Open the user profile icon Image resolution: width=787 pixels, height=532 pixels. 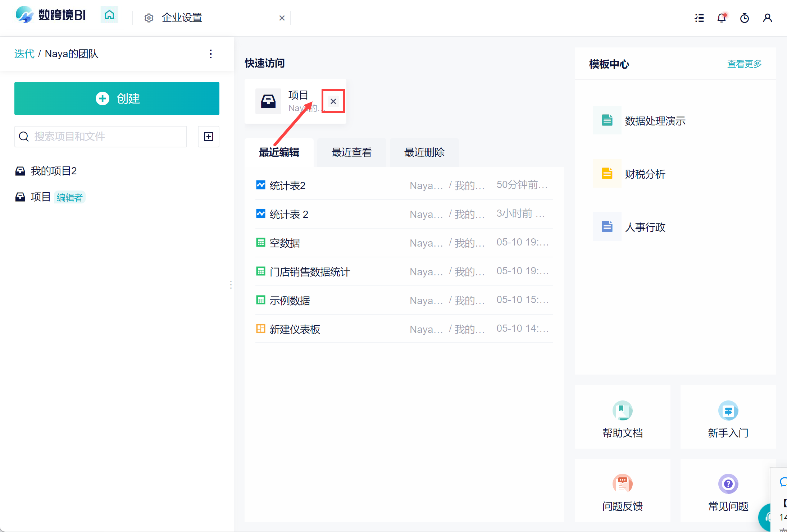coord(767,18)
